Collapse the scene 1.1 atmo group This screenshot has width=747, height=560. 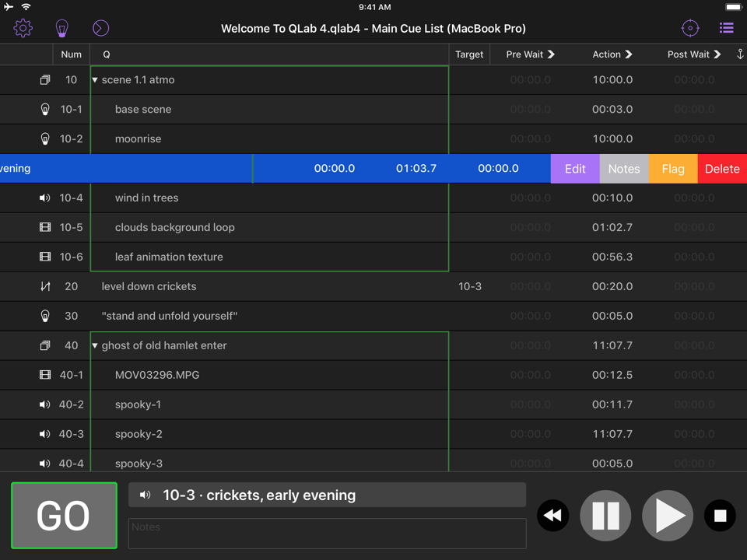(x=95, y=80)
